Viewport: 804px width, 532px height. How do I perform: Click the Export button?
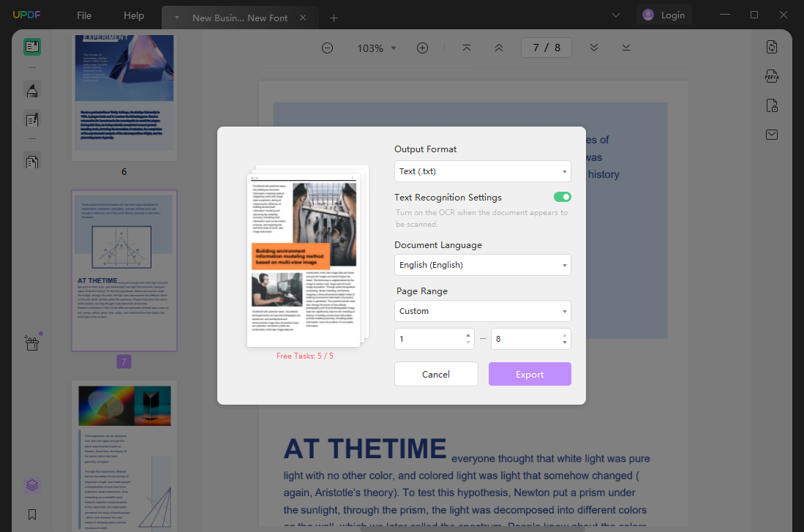click(x=529, y=374)
